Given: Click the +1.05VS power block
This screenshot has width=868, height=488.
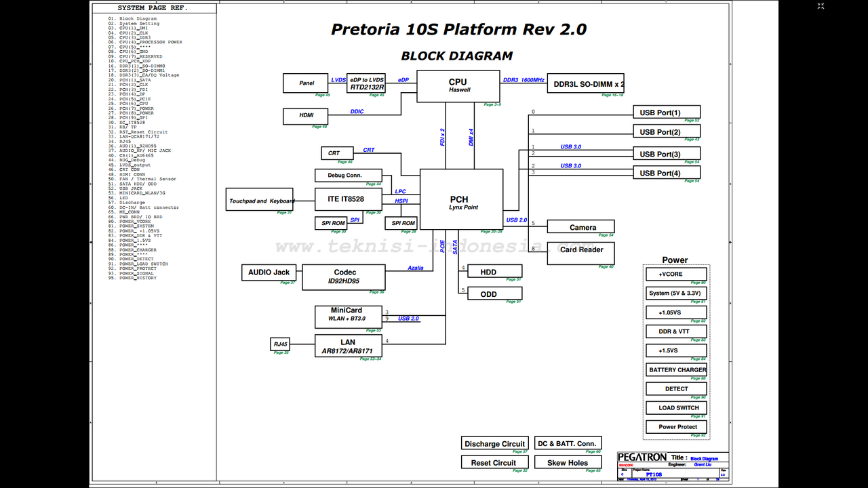Looking at the screenshot, I should (x=676, y=312).
